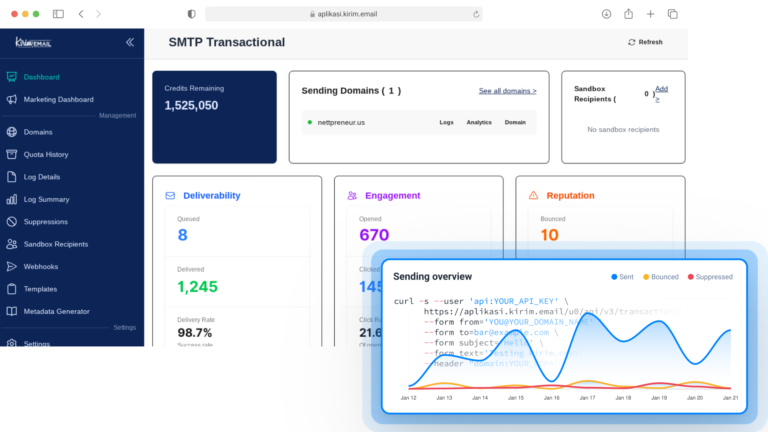Click the Sandbox Recipients people icon

tap(12, 244)
